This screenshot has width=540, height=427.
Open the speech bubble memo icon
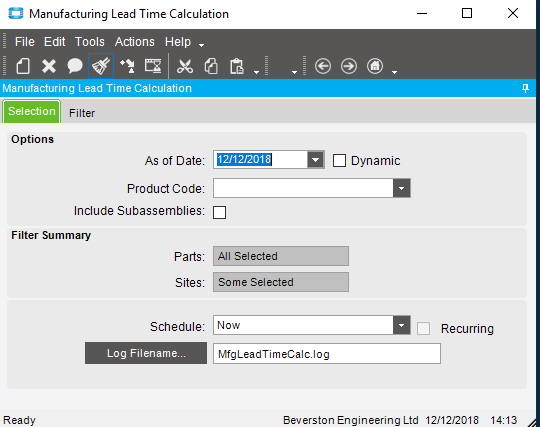[75, 66]
